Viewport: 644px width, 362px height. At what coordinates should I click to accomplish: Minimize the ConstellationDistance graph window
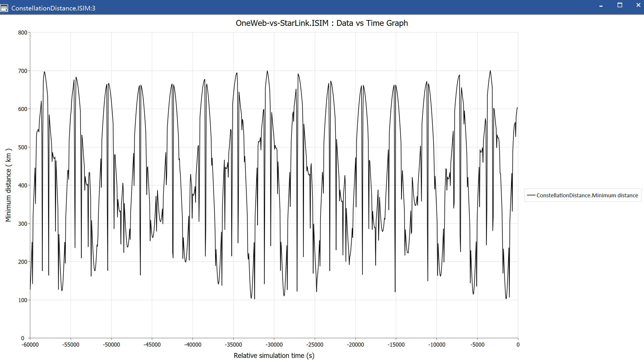601,6
